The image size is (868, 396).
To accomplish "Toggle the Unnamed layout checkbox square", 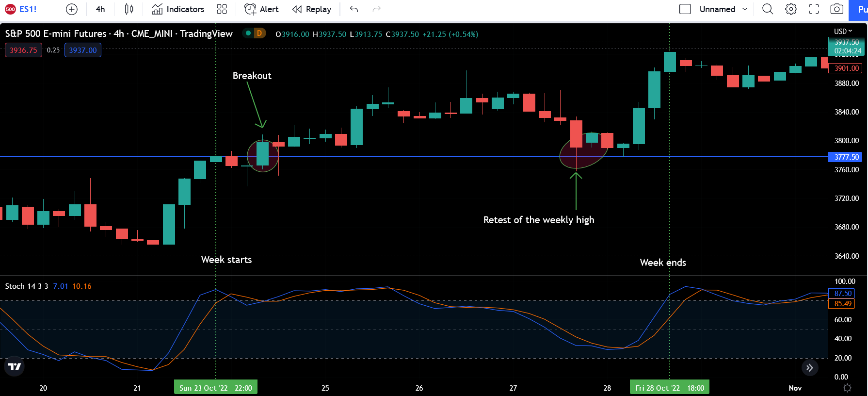I will [x=685, y=9].
